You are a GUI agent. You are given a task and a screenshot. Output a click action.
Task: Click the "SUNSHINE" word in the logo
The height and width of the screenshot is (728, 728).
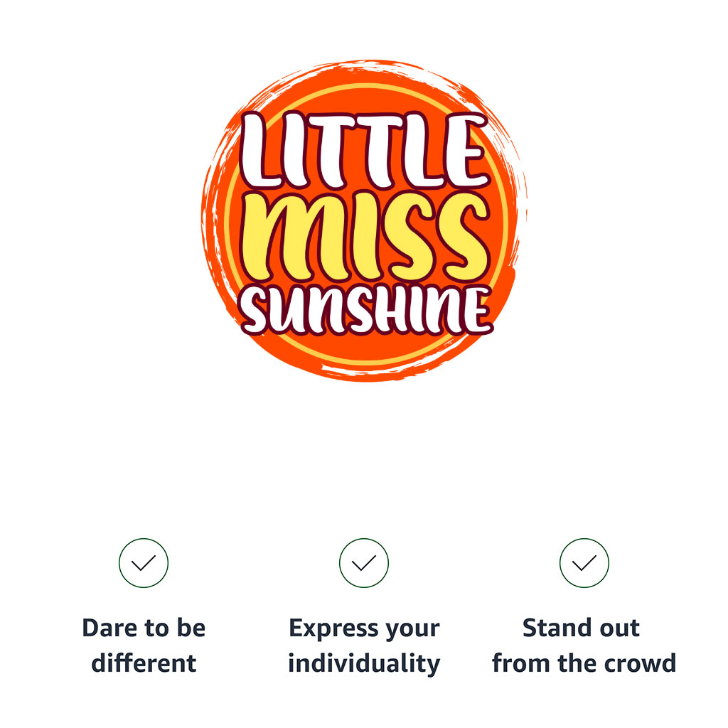pos(364,311)
